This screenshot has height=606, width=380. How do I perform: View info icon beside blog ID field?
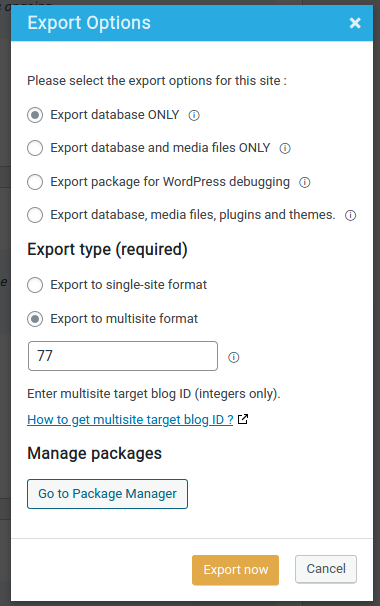tap(233, 357)
